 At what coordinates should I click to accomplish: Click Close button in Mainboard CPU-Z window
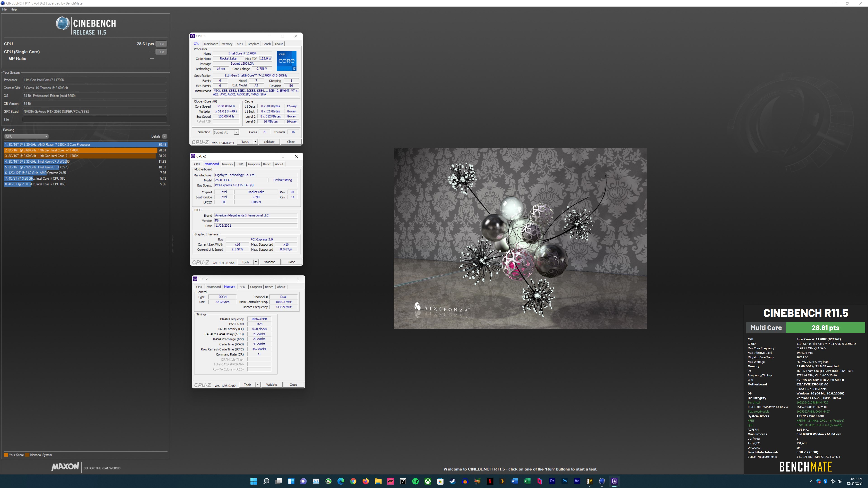click(x=291, y=262)
